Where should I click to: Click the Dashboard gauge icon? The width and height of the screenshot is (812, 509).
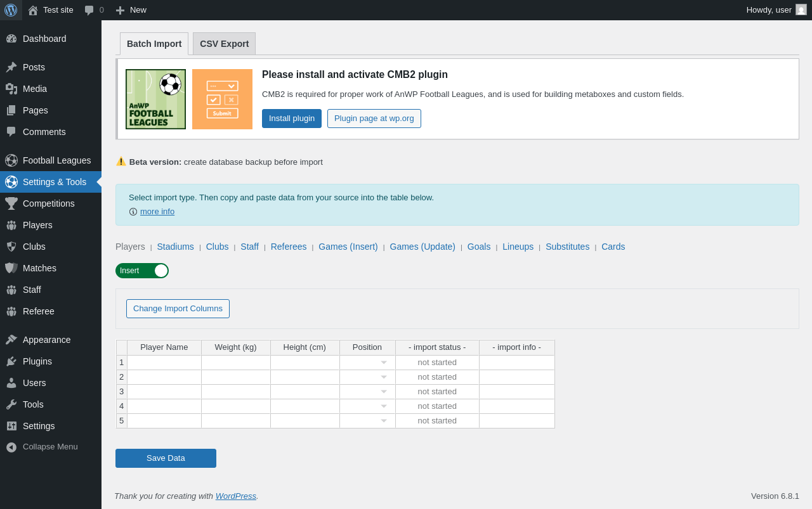coord(11,39)
